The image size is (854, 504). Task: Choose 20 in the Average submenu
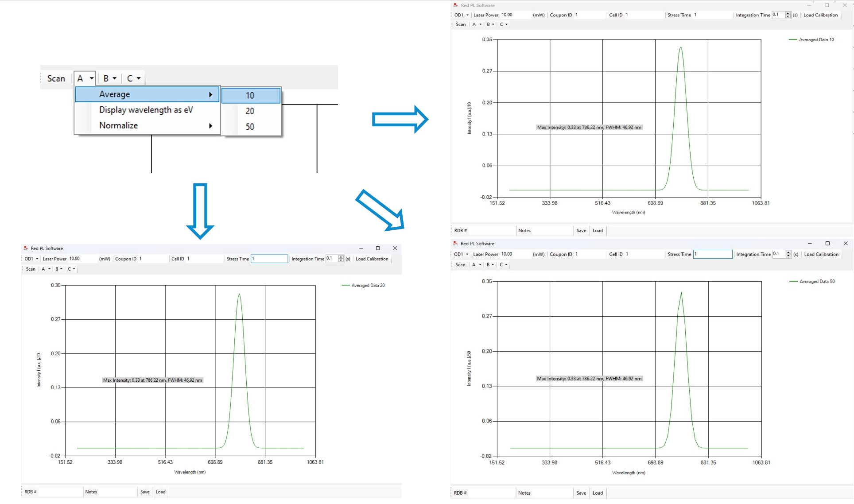click(250, 111)
